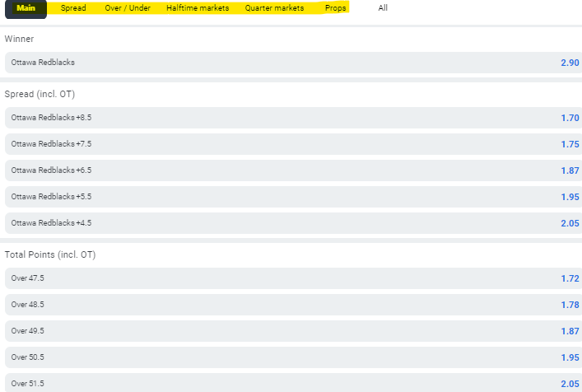Add Ottawa Redblacks +4.5 spread bet
Viewport: 582px width, 392px height.
coord(293,223)
